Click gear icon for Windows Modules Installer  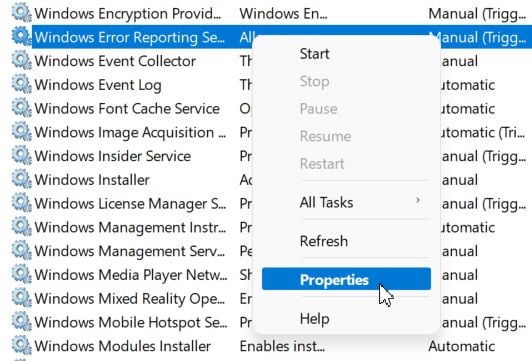(x=22, y=346)
